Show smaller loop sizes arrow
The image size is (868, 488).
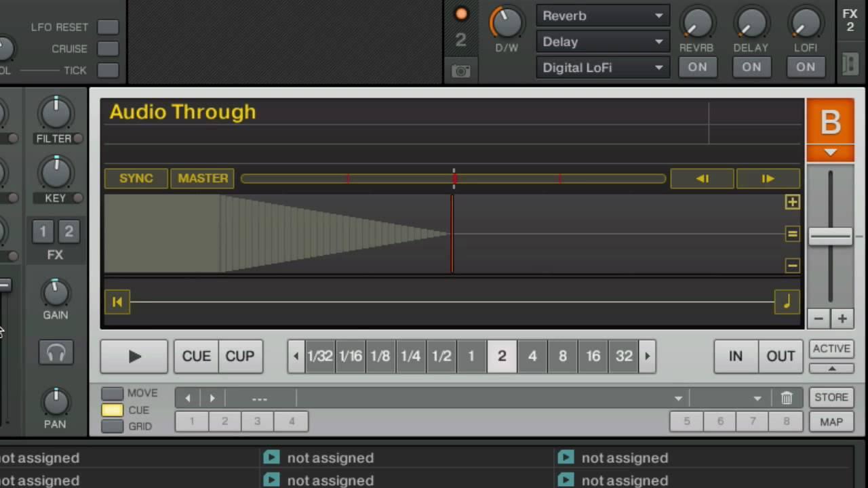pyautogui.click(x=296, y=357)
